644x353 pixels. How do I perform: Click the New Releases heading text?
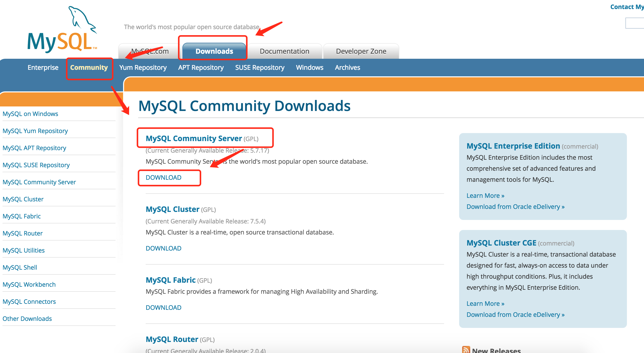click(x=496, y=350)
